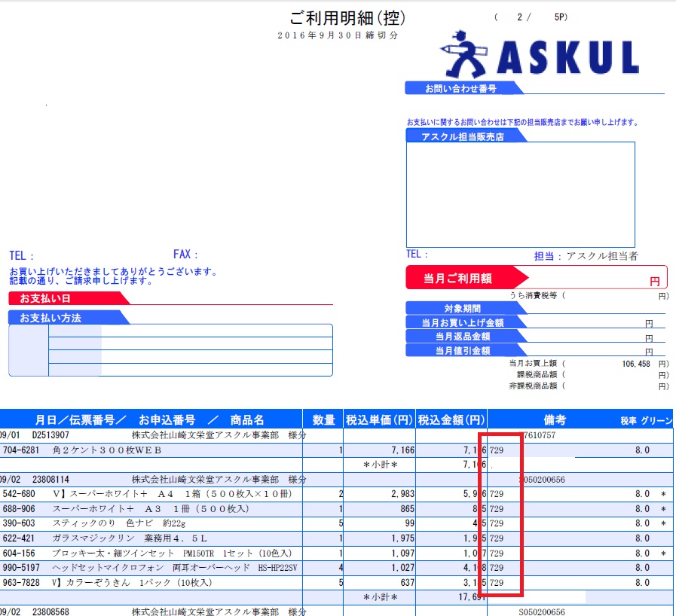
Task: Click the プロッキー太・細ツインセット product
Action: (172, 553)
